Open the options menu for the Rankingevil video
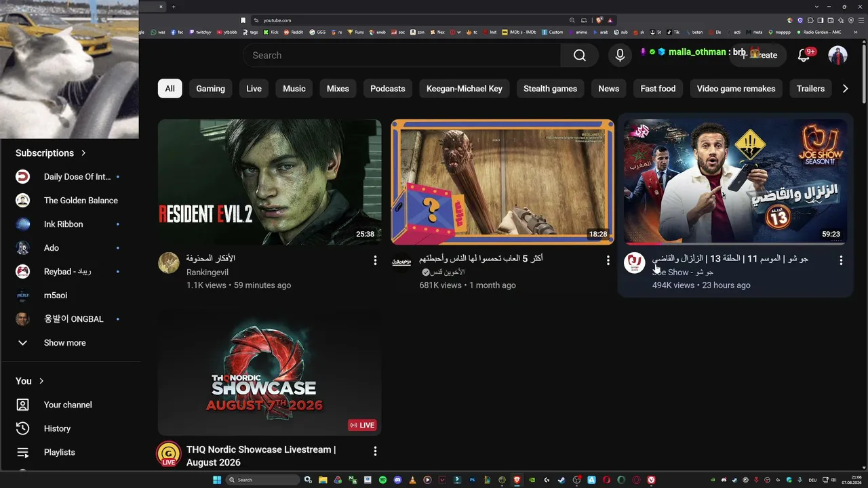 pyautogui.click(x=375, y=260)
